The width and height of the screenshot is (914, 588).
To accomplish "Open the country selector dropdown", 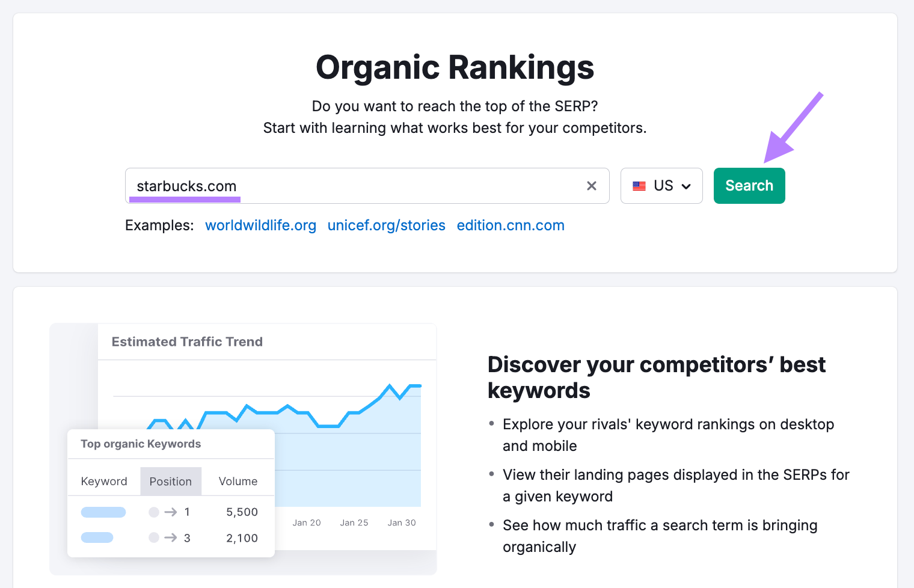I will (x=661, y=186).
